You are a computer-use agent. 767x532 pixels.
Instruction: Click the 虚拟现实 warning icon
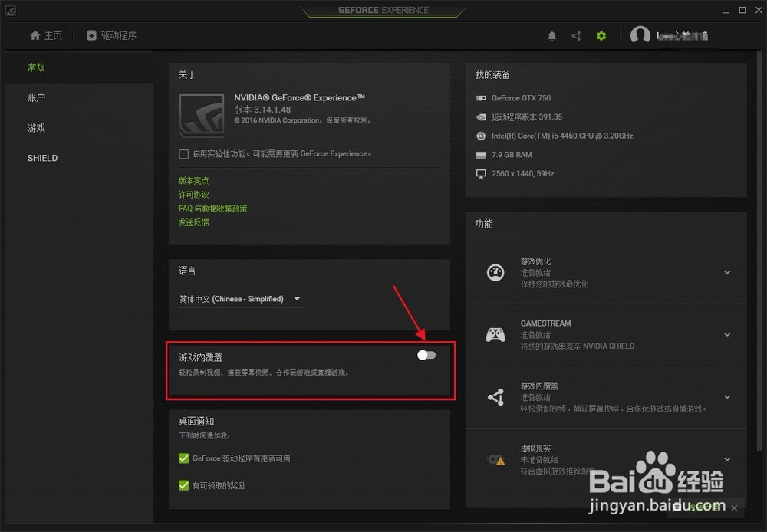click(496, 460)
